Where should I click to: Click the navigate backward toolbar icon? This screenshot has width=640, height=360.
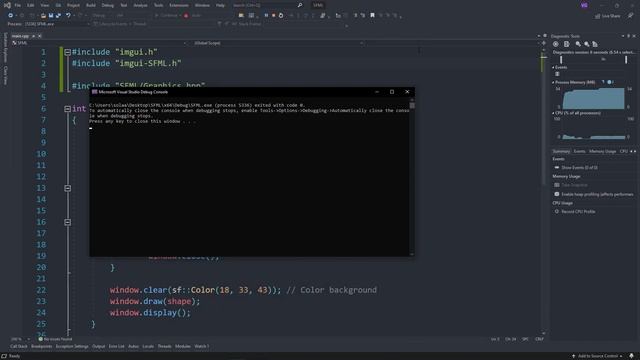(x=10, y=16)
